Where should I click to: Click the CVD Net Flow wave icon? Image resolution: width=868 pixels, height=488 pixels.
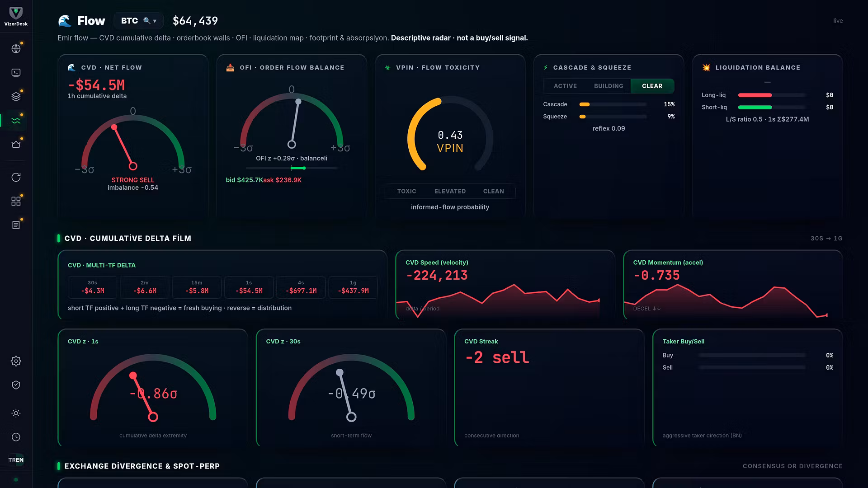[x=71, y=67]
